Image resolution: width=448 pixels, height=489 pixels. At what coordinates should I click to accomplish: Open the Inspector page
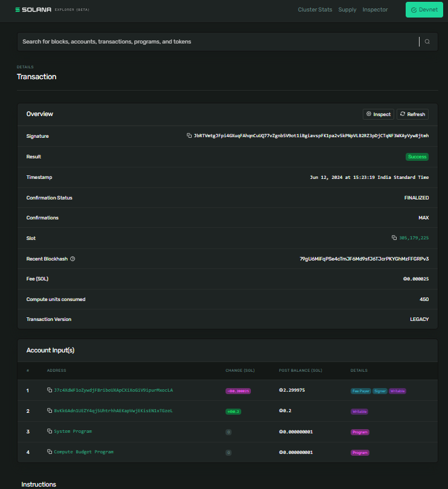(x=375, y=10)
